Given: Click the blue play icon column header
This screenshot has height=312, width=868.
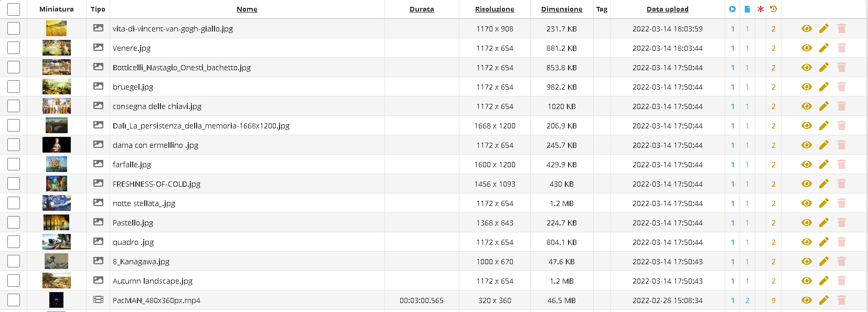Looking at the screenshot, I should pos(733,9).
